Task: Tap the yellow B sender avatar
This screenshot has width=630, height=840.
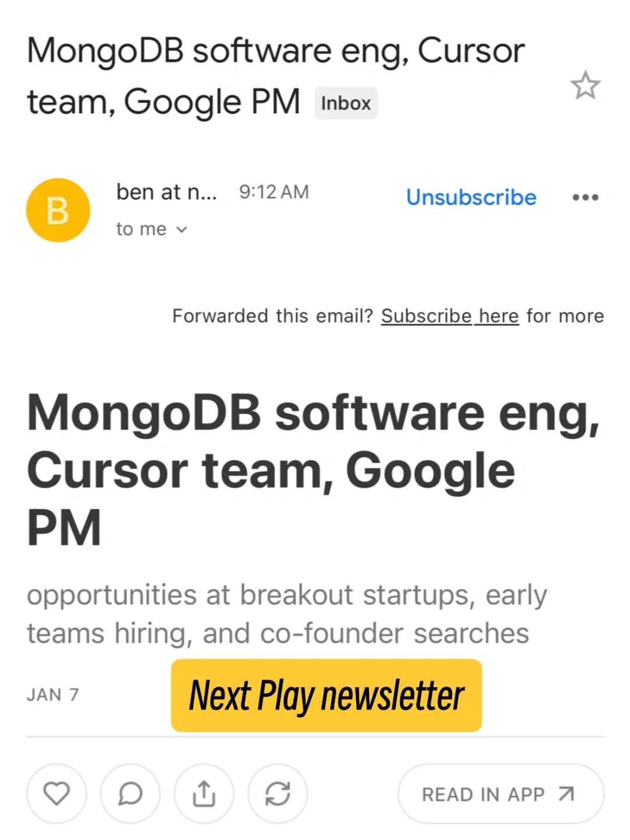Action: pos(58,210)
